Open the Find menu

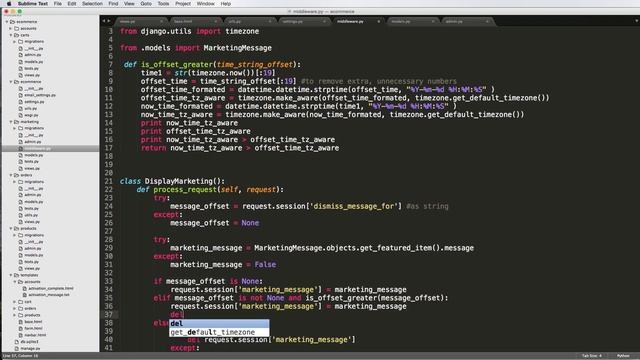pyautogui.click(x=113, y=4)
